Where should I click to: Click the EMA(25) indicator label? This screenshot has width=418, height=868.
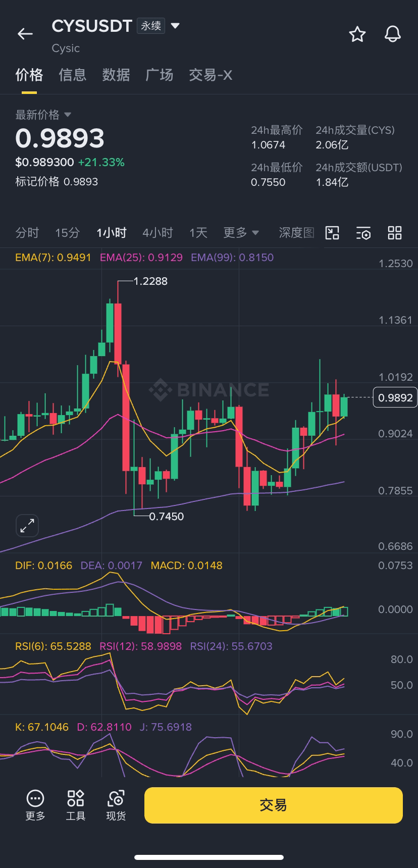(x=141, y=258)
